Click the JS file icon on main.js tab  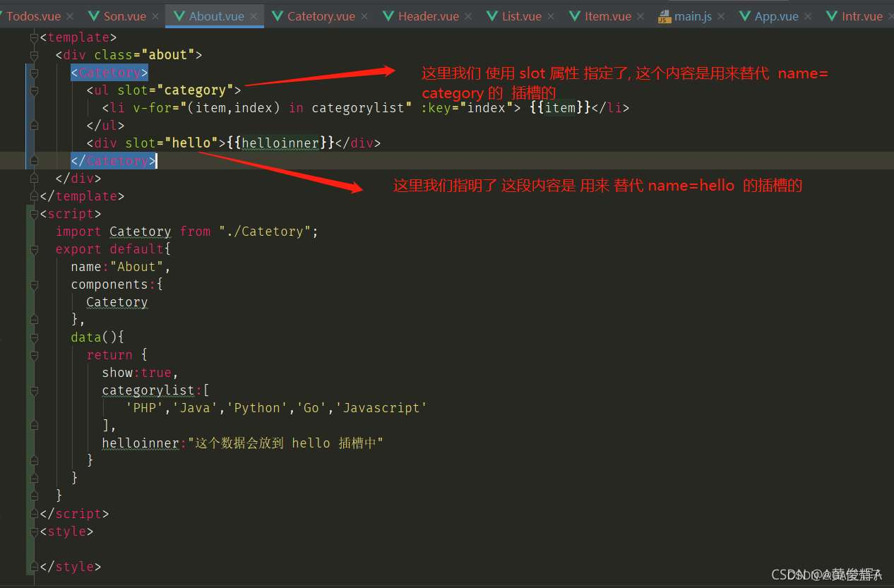coord(664,16)
